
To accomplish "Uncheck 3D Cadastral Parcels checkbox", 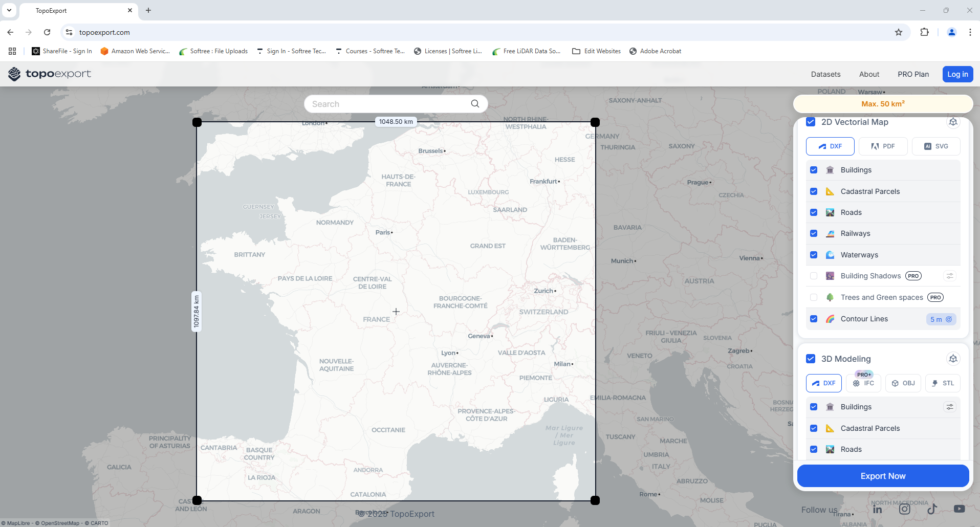I will click(x=814, y=428).
